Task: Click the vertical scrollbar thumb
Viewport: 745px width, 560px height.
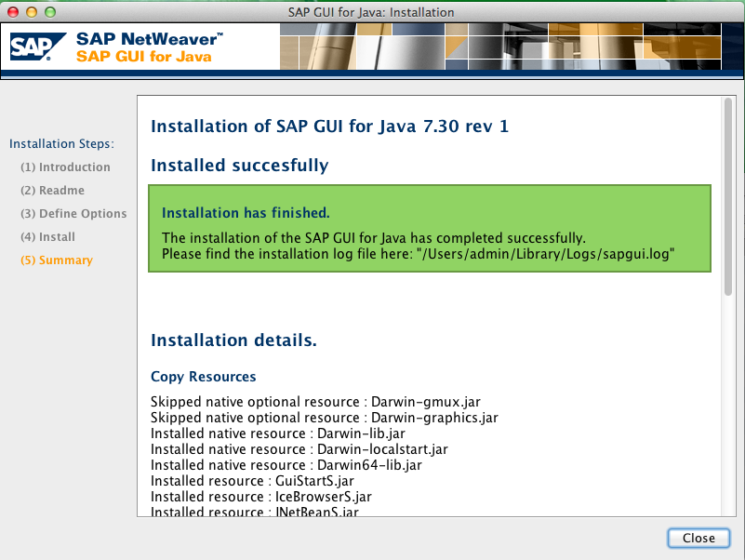Action: [728, 197]
